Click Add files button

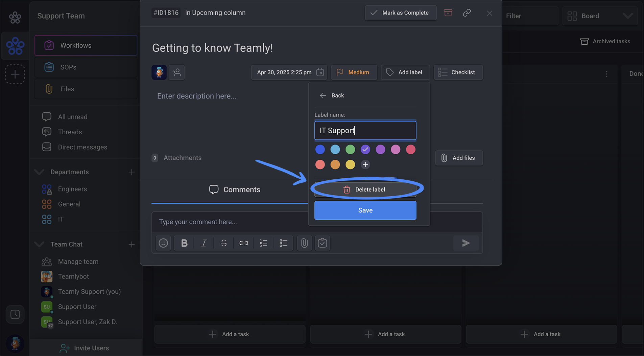(x=459, y=158)
